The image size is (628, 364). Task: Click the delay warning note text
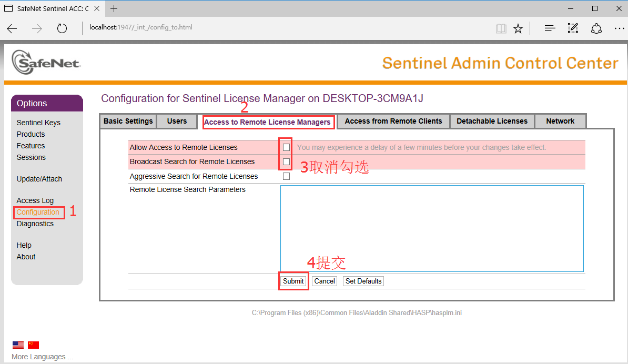[x=421, y=147]
